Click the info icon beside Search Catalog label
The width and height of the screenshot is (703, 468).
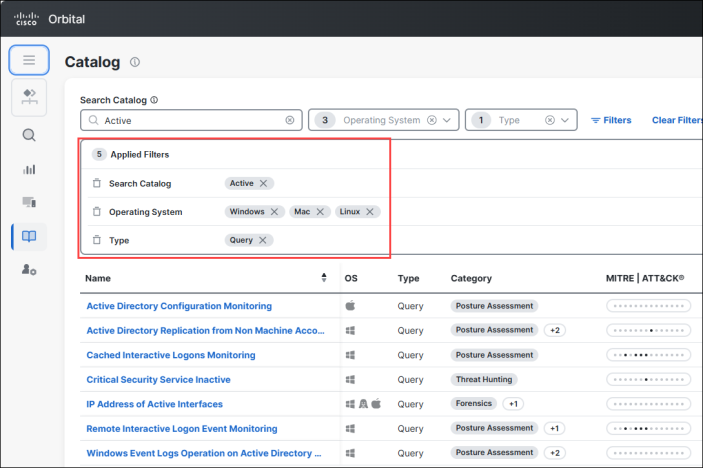154,100
